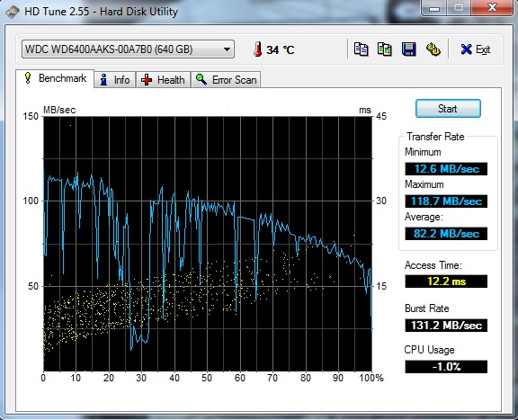The height and width of the screenshot is (420, 518).
Task: Select the WDC WD6400AAKS drive combo box
Action: click(x=128, y=49)
